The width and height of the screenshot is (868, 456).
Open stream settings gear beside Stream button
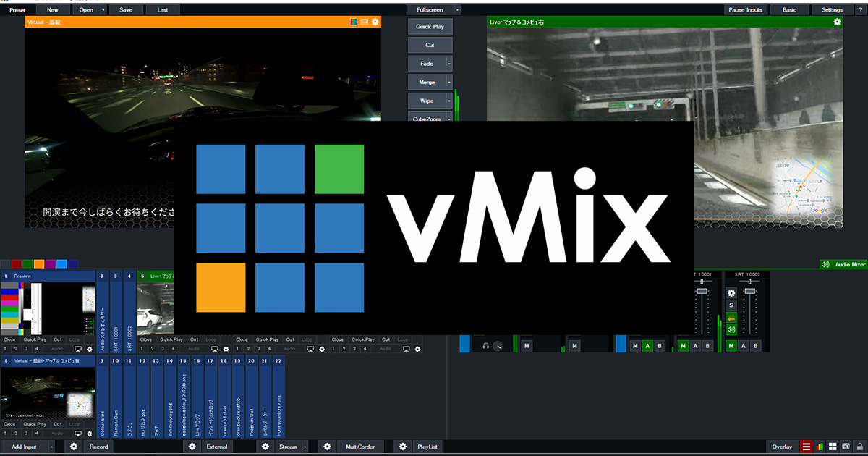tap(265, 447)
